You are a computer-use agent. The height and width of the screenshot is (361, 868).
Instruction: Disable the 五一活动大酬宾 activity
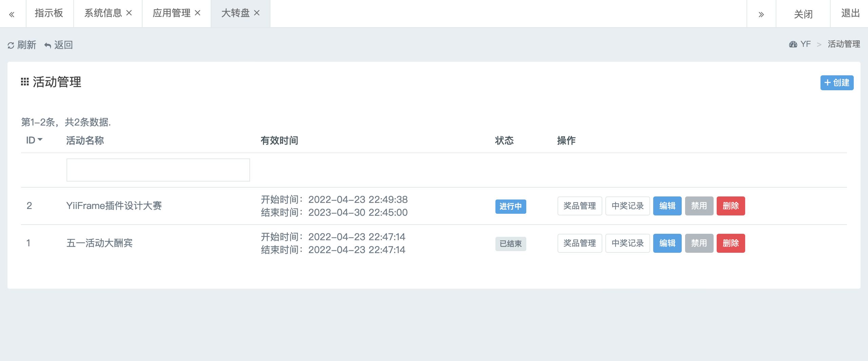699,243
